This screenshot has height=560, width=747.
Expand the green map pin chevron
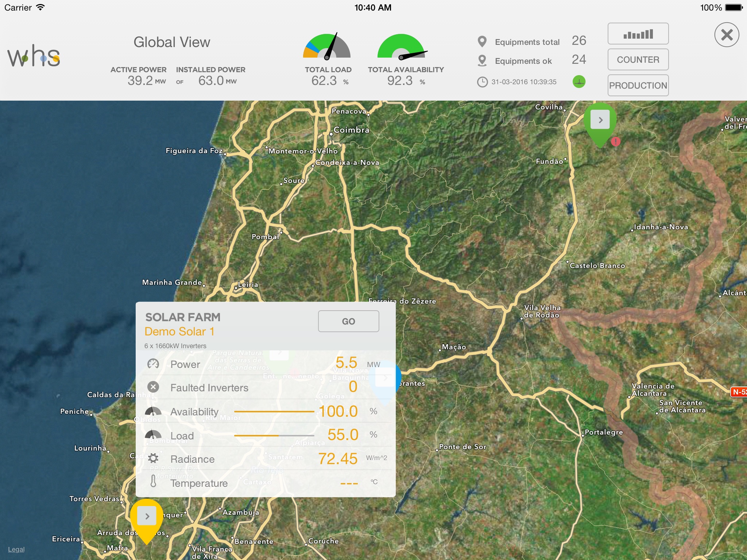600,120
